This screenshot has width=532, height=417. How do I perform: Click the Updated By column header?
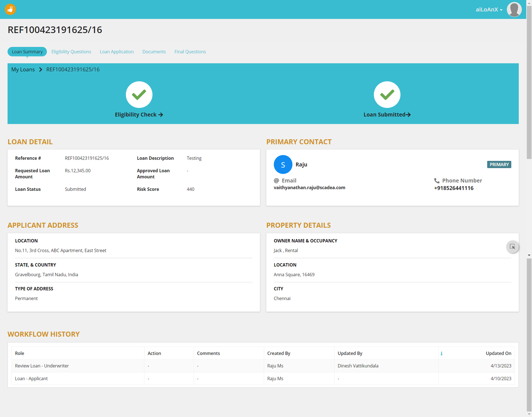point(350,354)
